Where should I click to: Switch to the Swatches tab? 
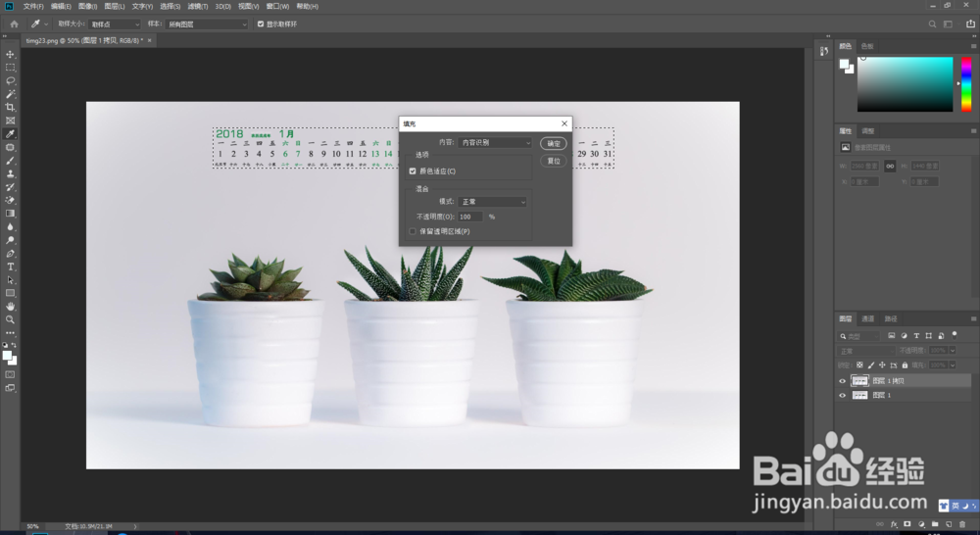pos(867,46)
